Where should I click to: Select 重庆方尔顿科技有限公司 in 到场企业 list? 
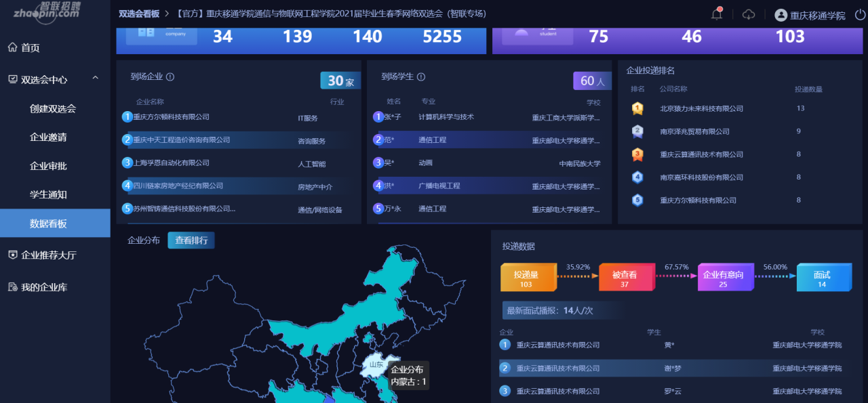(171, 116)
